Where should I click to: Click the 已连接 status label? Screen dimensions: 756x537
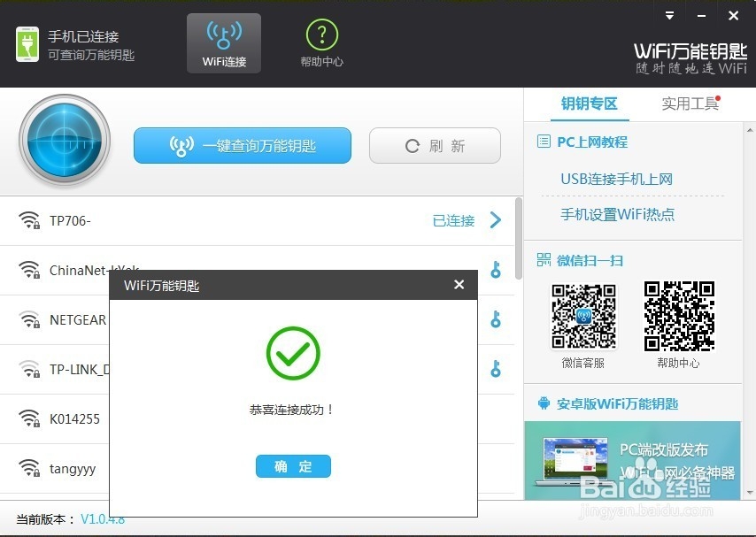(x=454, y=221)
